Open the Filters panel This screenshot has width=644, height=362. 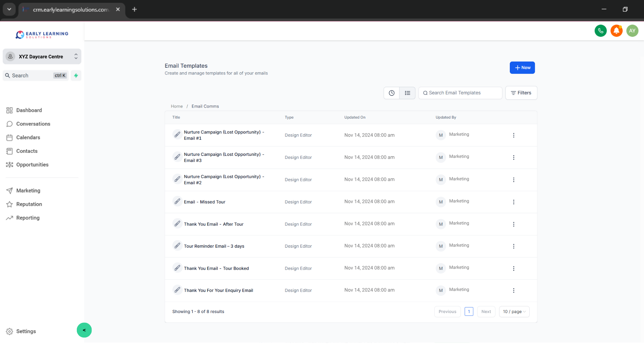(x=521, y=93)
